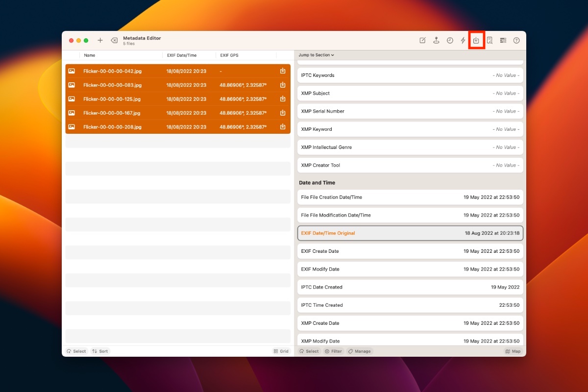Click the EXIF Create Date field
The height and width of the screenshot is (392, 588).
coord(410,251)
